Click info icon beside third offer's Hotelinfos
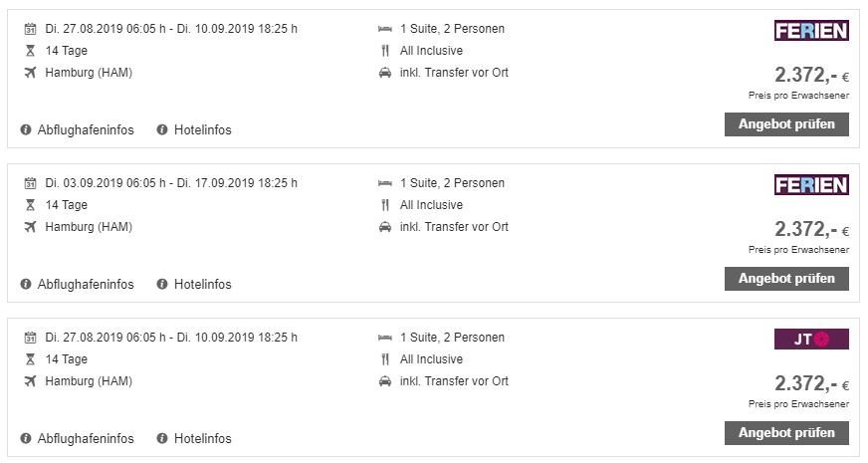This screenshot has width=868, height=463. click(162, 438)
